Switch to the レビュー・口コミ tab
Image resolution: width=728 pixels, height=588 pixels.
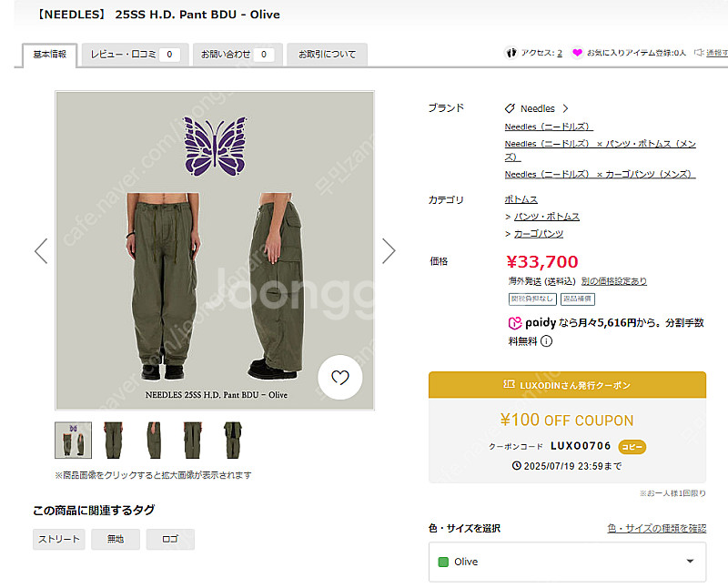coord(123,54)
